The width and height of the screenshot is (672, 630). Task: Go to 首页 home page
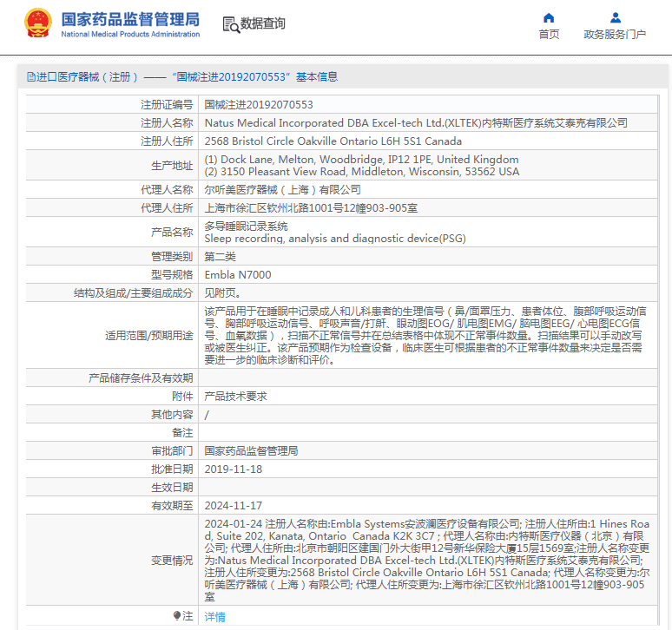click(549, 34)
